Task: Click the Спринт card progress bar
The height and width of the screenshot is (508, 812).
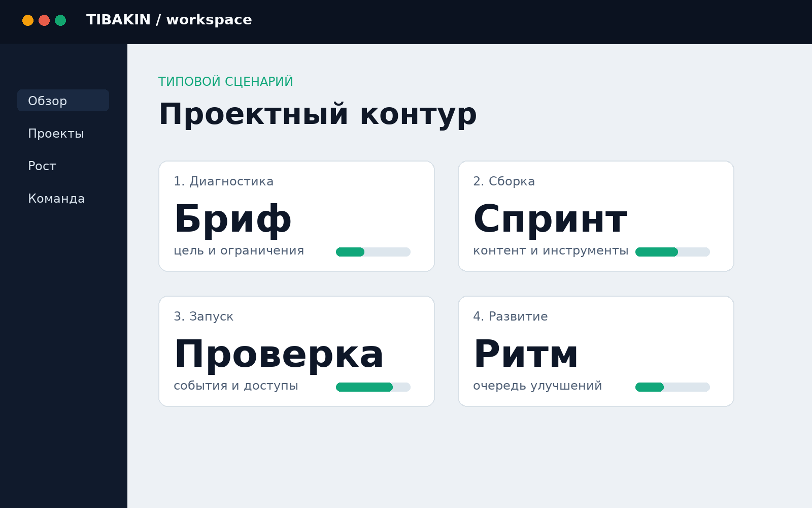Action: (x=672, y=252)
